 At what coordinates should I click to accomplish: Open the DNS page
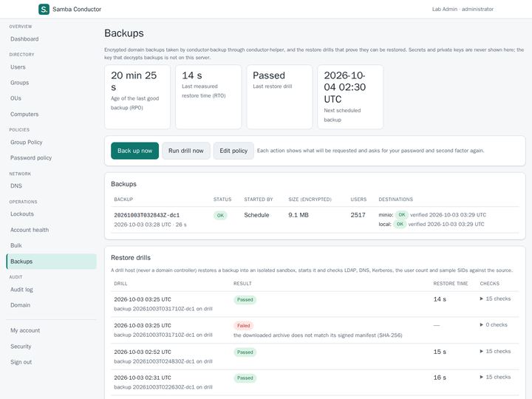(16, 186)
